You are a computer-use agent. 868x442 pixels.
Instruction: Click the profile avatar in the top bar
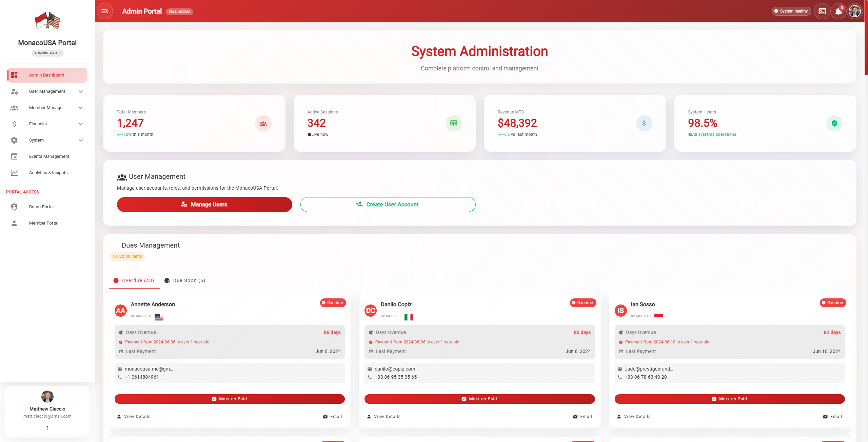pyautogui.click(x=855, y=11)
